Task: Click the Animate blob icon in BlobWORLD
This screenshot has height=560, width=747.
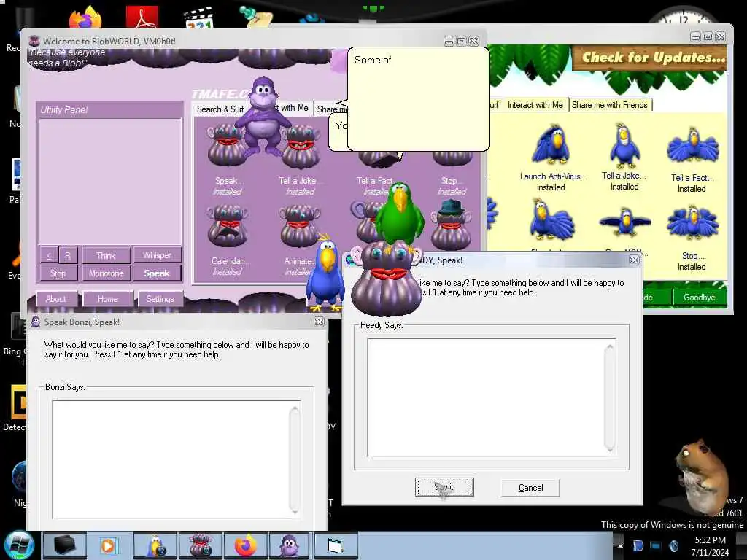Action: (299, 226)
